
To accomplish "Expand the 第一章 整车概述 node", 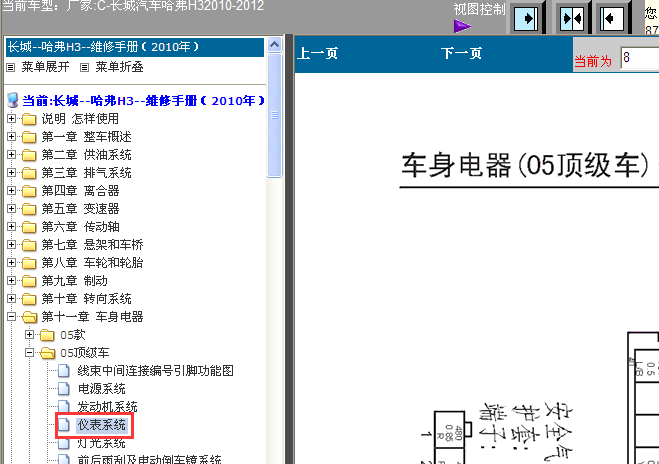I will pos(11,137).
